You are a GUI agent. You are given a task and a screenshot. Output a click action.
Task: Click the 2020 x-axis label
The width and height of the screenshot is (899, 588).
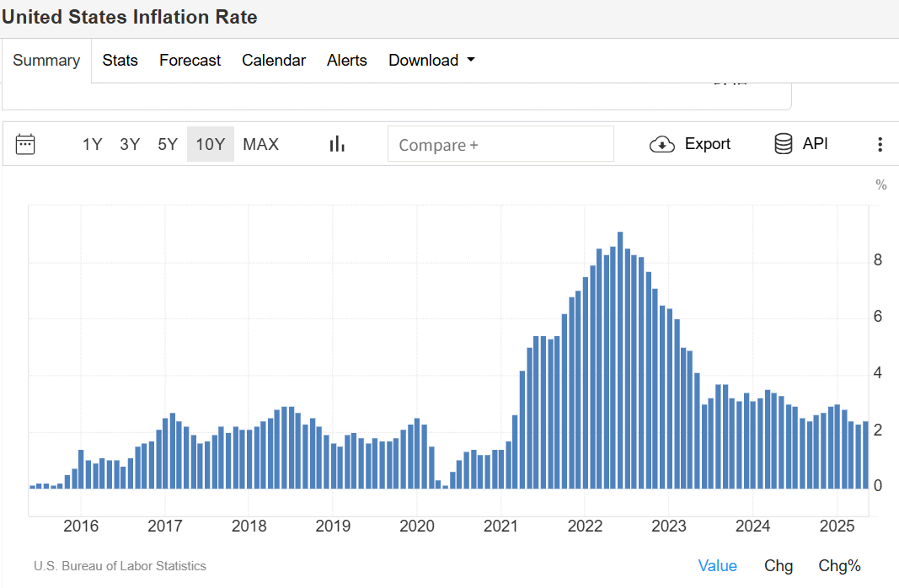[417, 527]
